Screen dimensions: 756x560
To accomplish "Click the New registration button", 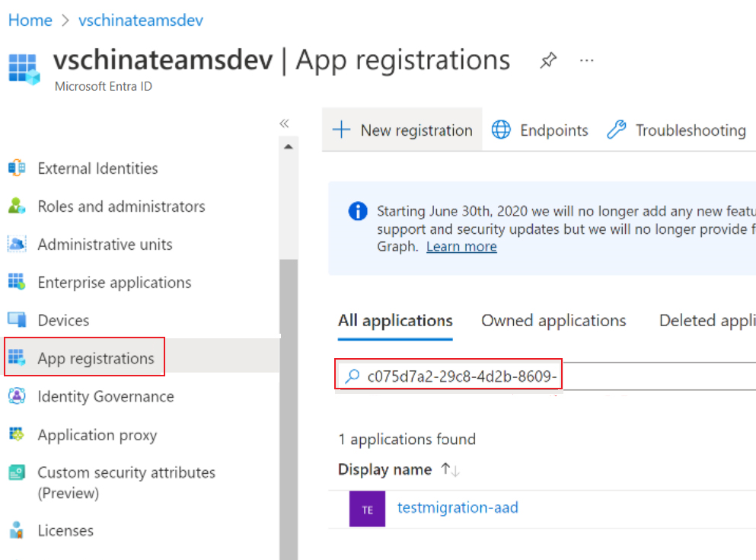I will (402, 130).
